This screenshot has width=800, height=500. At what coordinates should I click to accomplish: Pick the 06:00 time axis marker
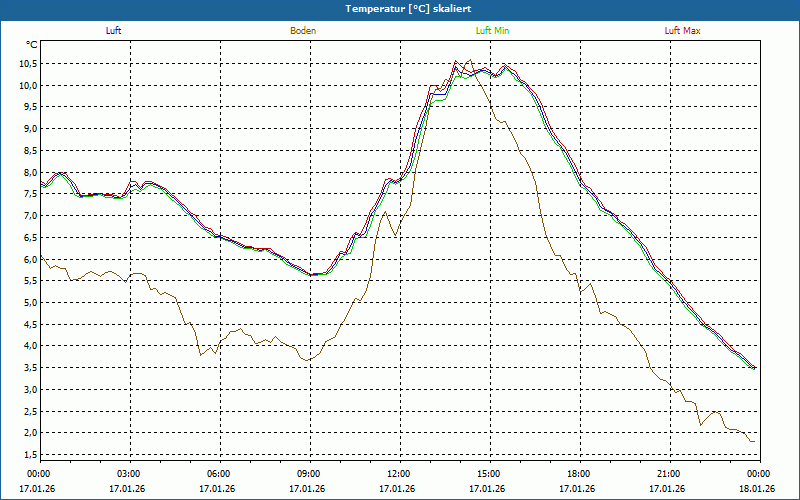[x=218, y=474]
